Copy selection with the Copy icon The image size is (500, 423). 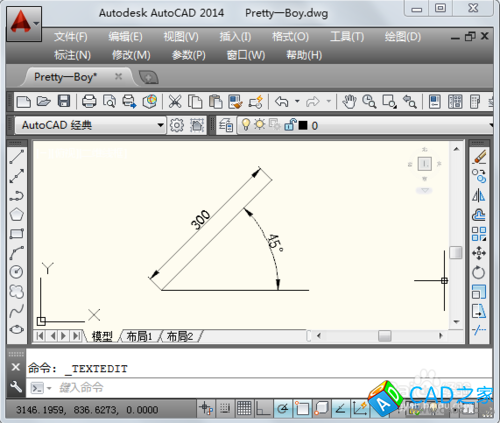(x=195, y=101)
